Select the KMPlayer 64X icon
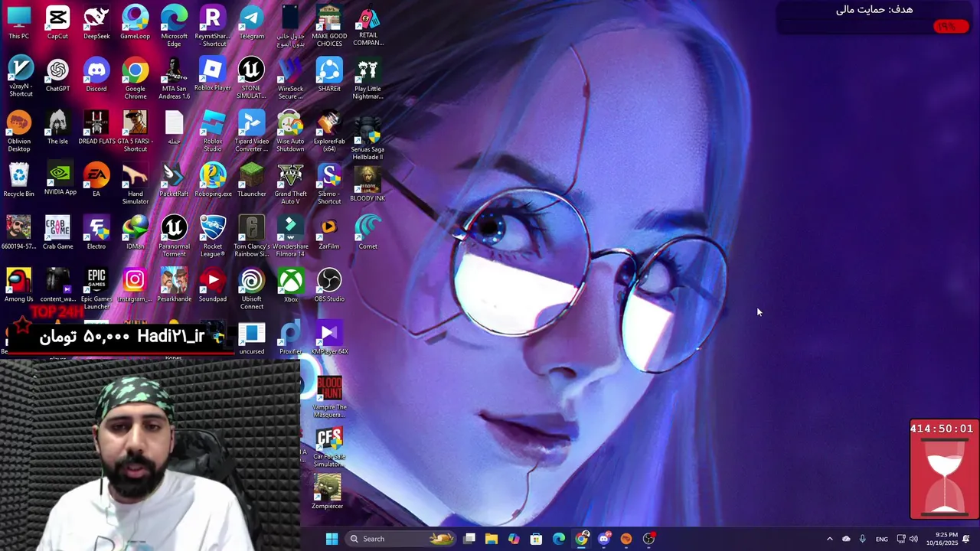Image resolution: width=980 pixels, height=551 pixels. pyautogui.click(x=329, y=338)
